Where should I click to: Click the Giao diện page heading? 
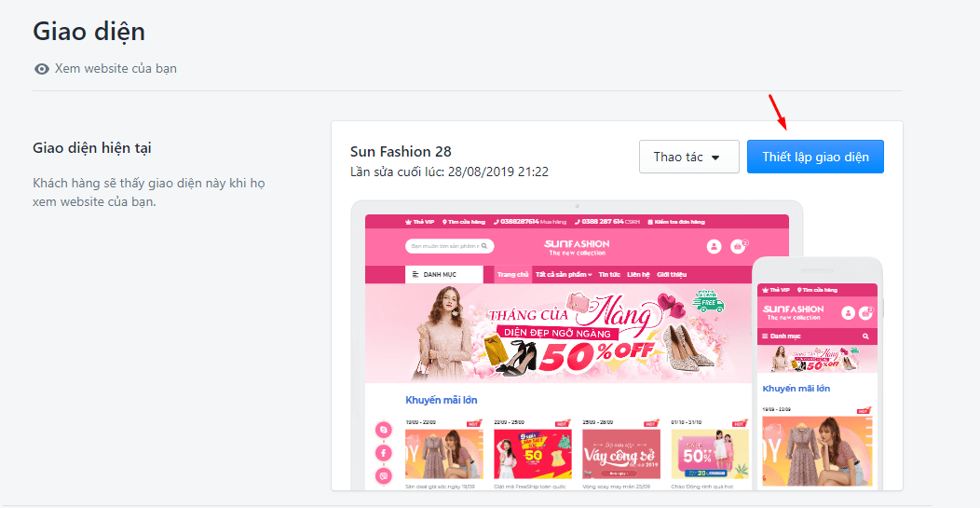point(88,32)
